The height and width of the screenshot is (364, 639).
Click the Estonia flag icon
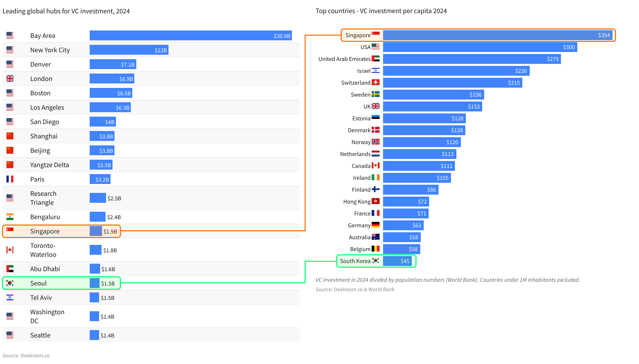pyautogui.click(x=375, y=118)
